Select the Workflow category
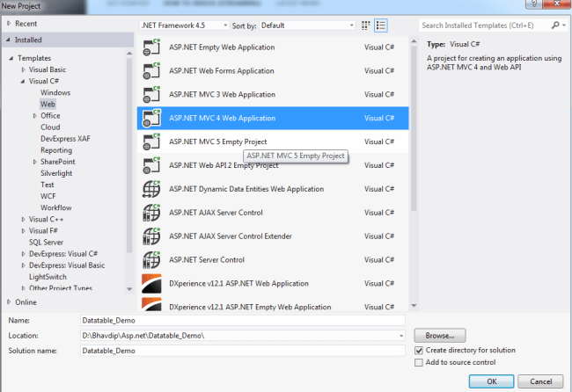The image size is (572, 392). (56, 207)
